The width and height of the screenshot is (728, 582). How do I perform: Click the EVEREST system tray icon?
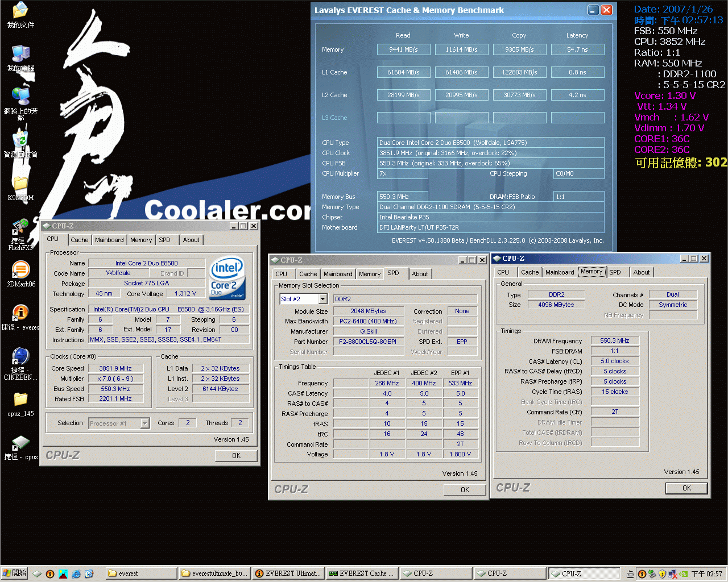coord(642,574)
